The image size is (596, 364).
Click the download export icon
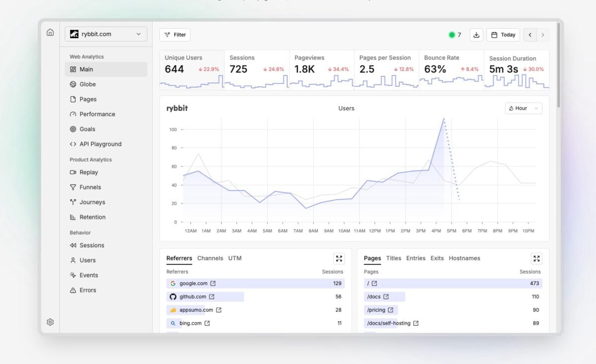click(x=476, y=35)
